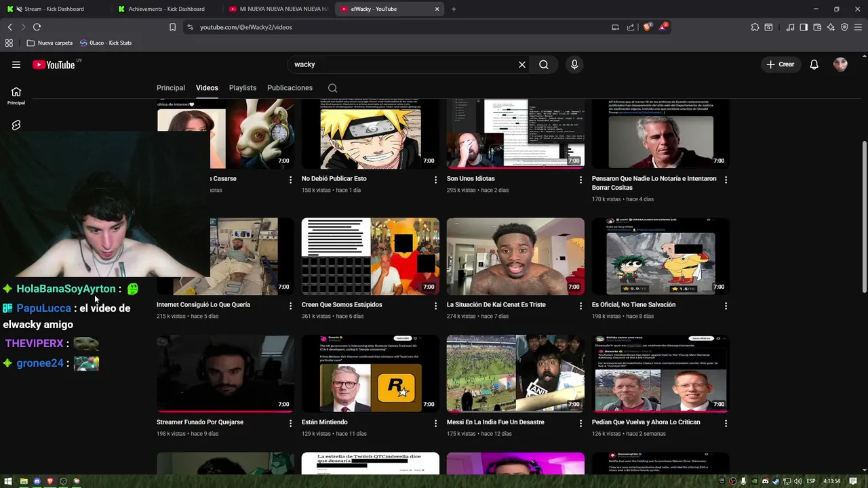Open a new browser tab

point(454,9)
